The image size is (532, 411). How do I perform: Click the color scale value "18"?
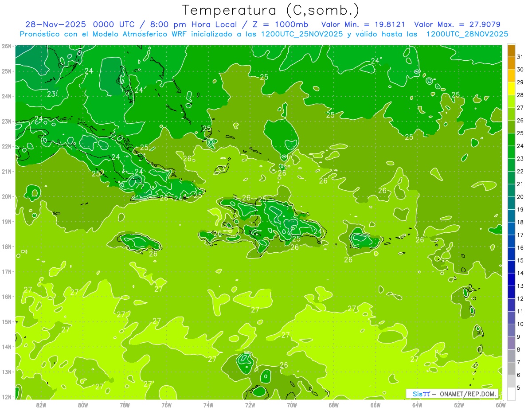520,223
